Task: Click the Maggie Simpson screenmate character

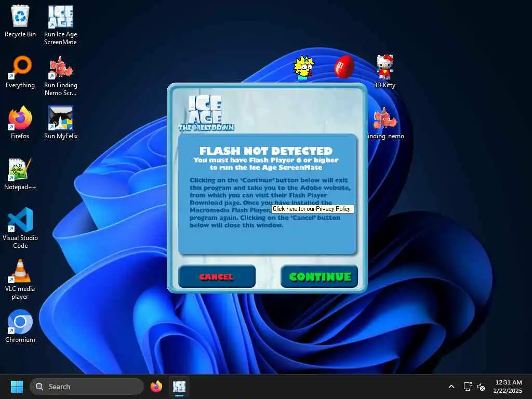Action: pos(303,68)
